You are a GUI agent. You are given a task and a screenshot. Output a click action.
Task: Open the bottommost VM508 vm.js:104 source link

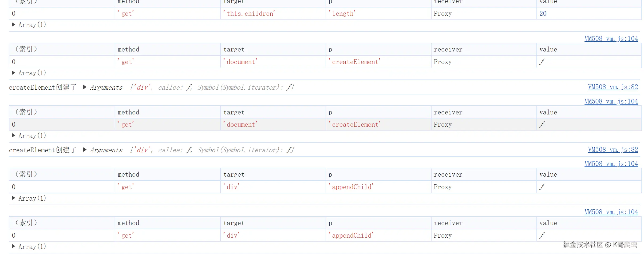click(x=611, y=212)
